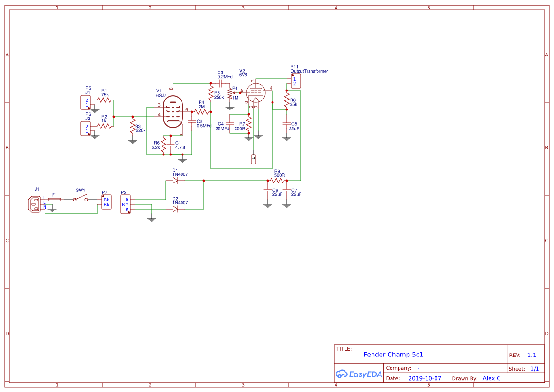The image size is (554, 392).
Task: Click the R8 25k resistor symbol
Action: tap(287, 100)
